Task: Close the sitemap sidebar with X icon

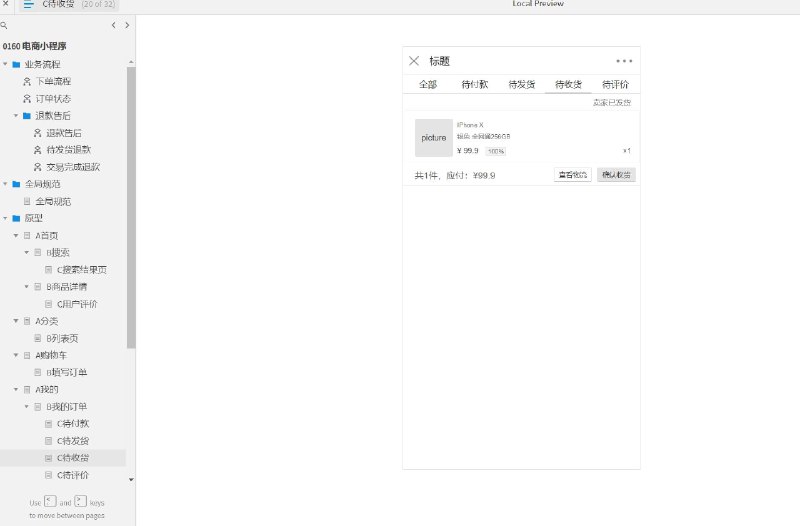Action: tap(6, 3)
